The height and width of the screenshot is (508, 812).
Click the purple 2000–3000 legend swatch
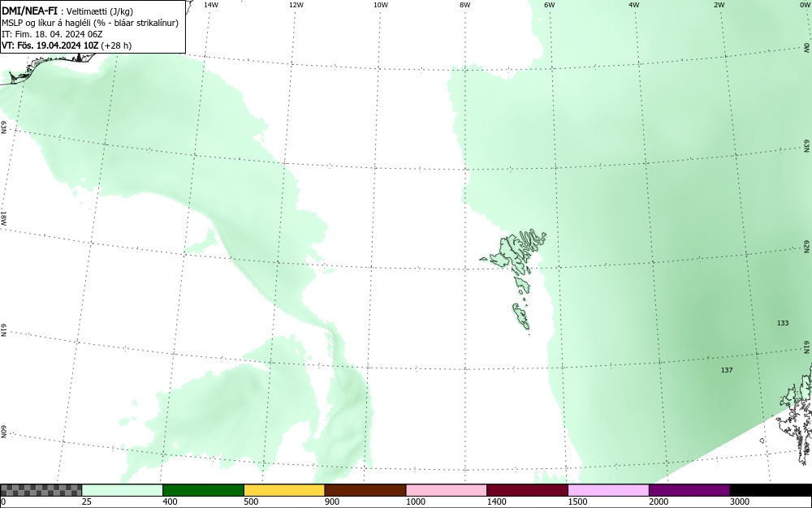point(689,490)
